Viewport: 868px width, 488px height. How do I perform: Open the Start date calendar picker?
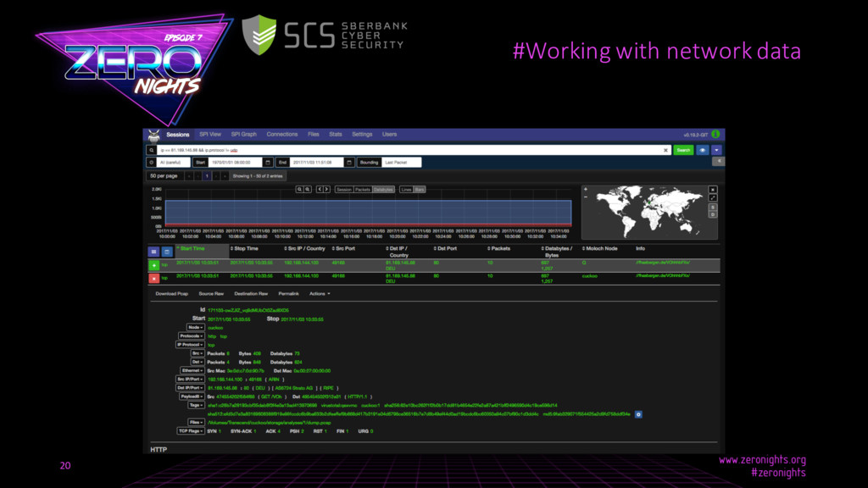268,162
